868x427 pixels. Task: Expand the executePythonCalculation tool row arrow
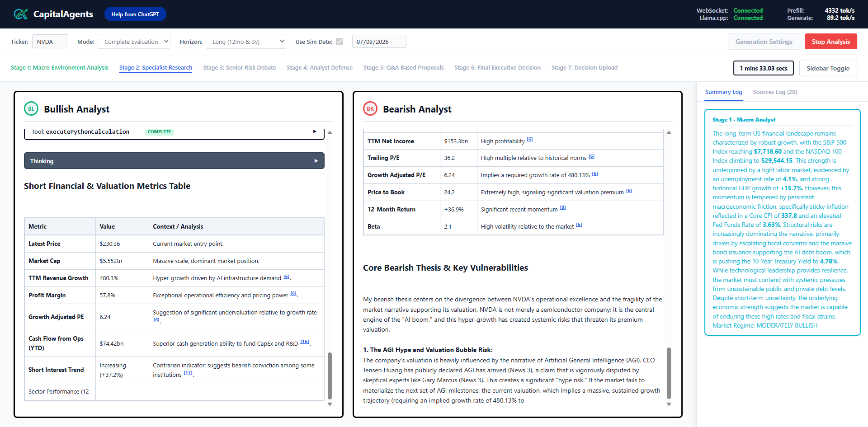click(x=315, y=131)
